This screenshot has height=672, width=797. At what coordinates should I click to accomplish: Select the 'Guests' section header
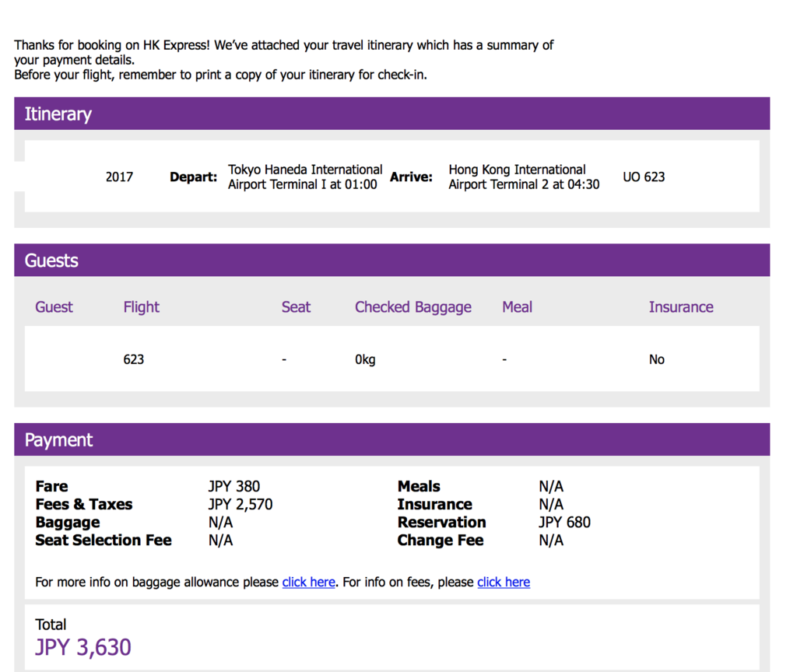pyautogui.click(x=392, y=260)
